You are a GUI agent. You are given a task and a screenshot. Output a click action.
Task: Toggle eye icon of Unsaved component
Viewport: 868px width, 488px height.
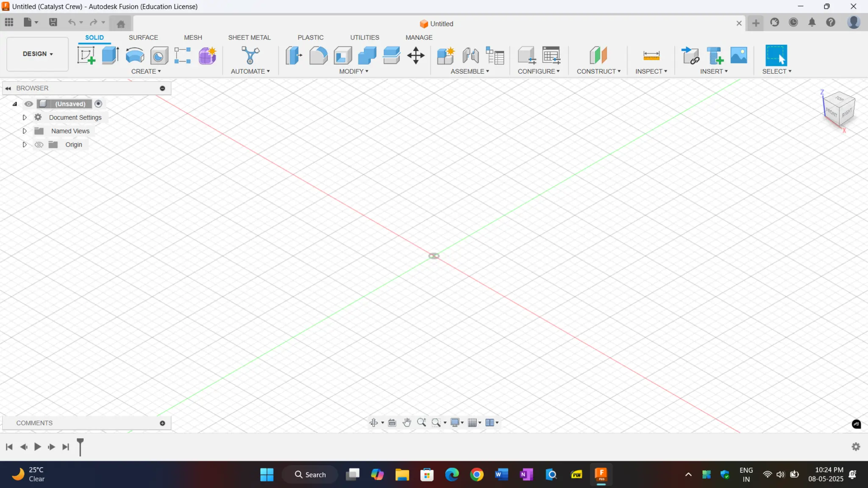[x=28, y=104]
